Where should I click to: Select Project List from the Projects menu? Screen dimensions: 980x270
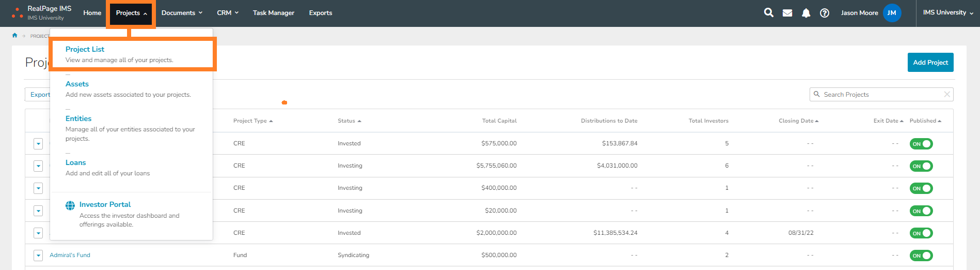(x=85, y=49)
